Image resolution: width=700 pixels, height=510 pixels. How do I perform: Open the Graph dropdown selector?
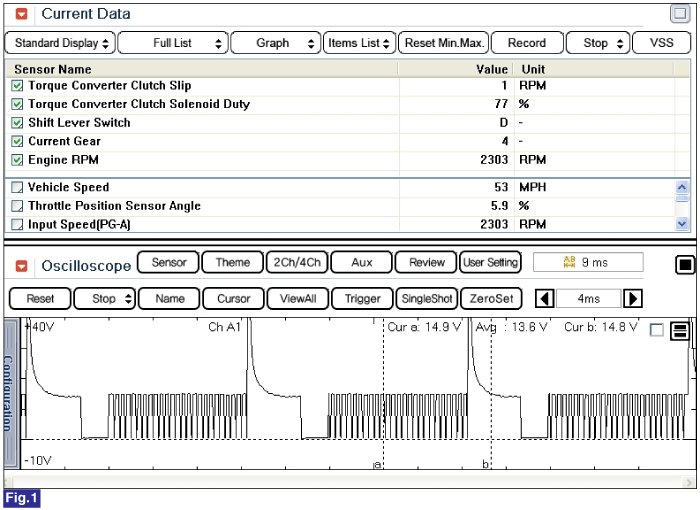point(275,43)
